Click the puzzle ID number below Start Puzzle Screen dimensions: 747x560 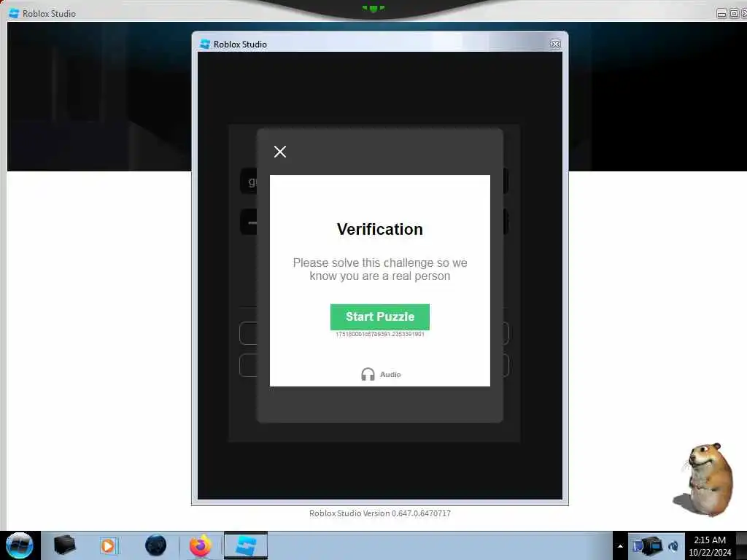click(x=379, y=334)
